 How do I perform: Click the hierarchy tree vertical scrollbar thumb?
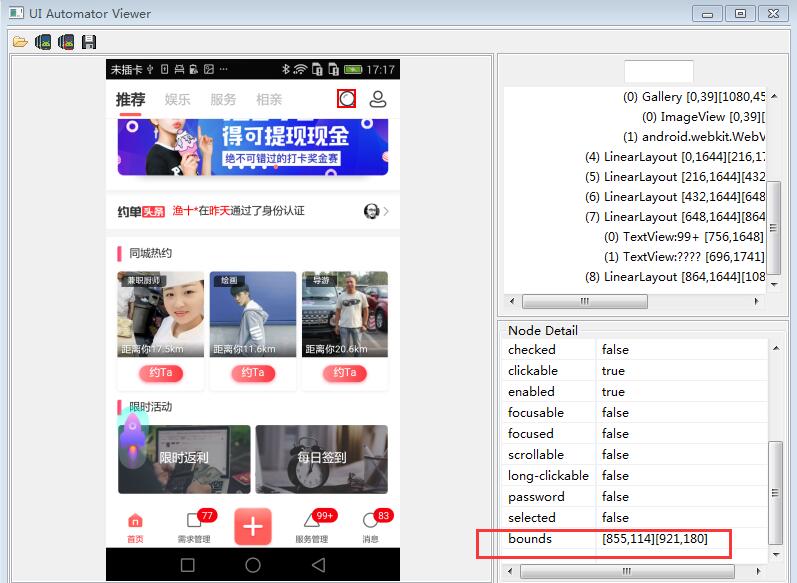point(774,228)
